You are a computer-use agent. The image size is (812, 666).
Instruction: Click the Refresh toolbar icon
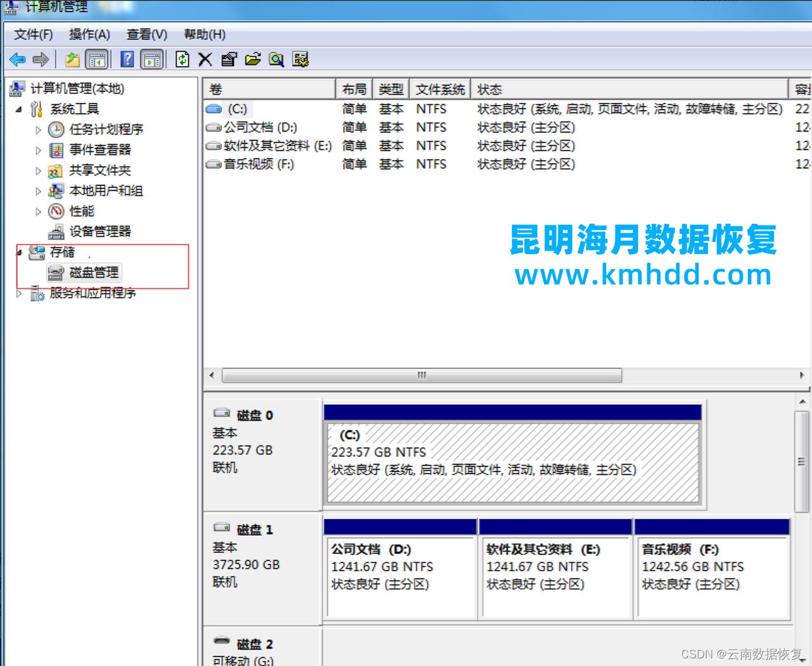182,60
